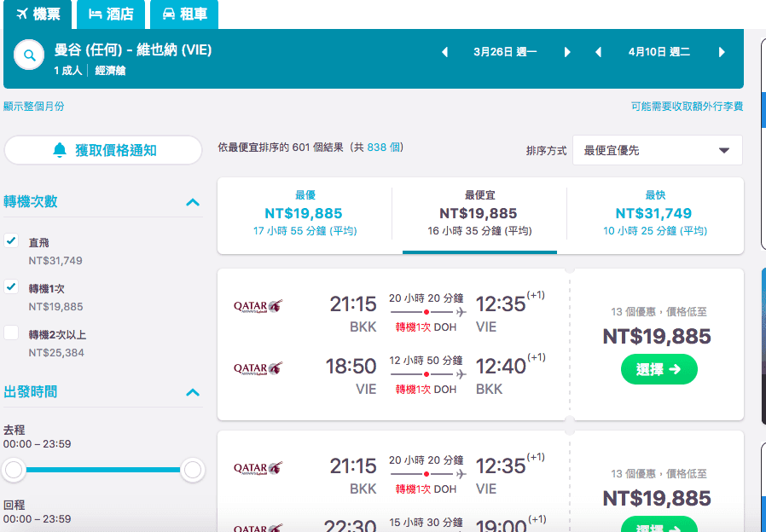Click the 曼谷 (任何) - 維也納 (VIE) route text
This screenshot has width=766, height=532.
pos(133,49)
